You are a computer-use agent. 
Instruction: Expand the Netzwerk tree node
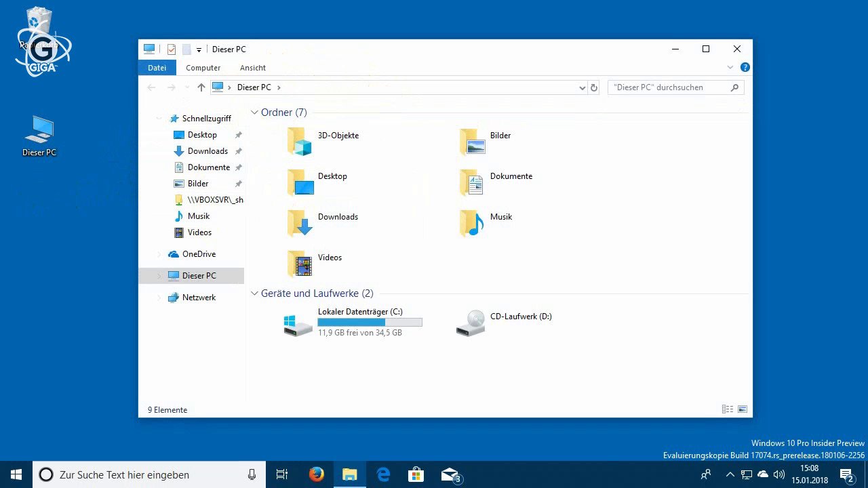159,298
